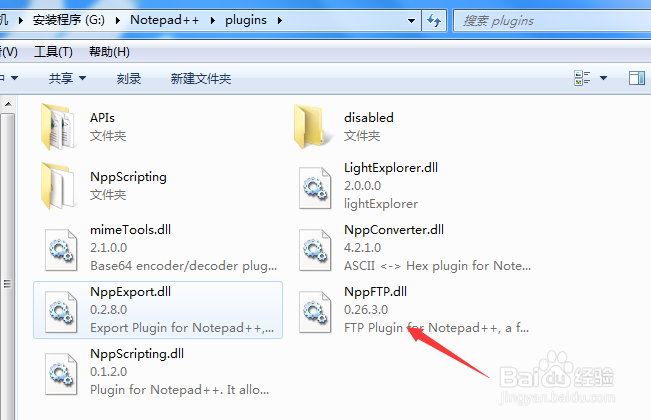The image size is (651, 420).
Task: Toggle the preview pane button
Action: coord(636,78)
